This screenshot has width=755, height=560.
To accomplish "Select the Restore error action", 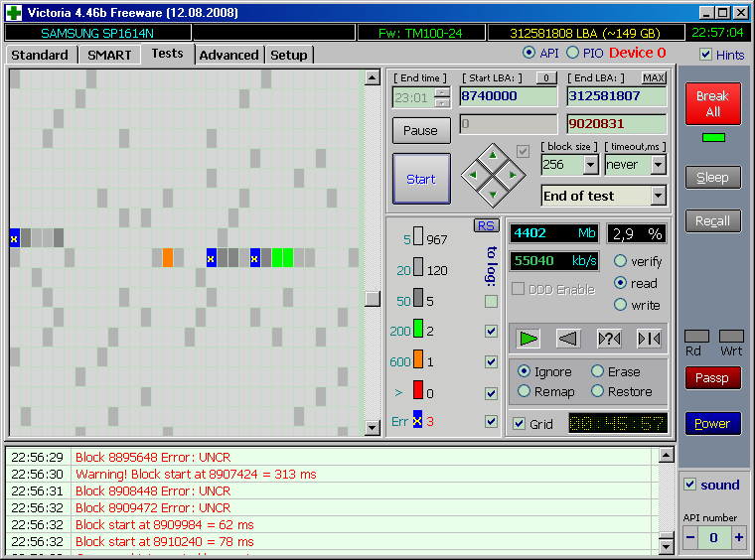I will coord(598,391).
